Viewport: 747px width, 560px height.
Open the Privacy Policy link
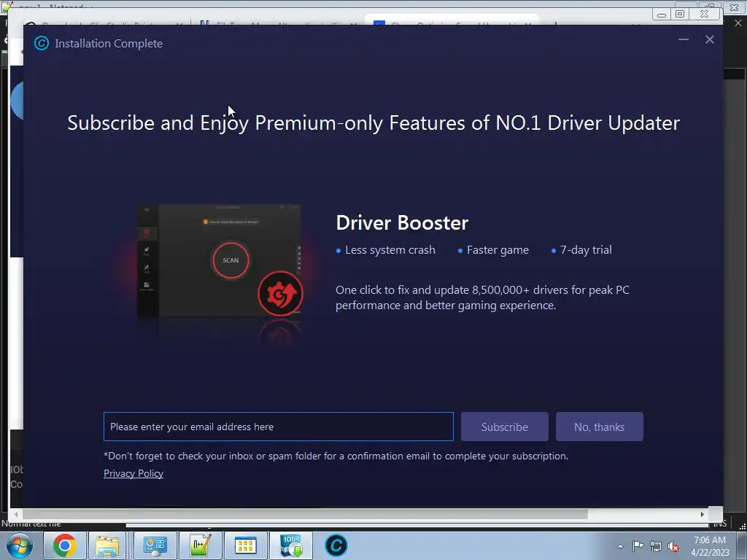(x=133, y=473)
